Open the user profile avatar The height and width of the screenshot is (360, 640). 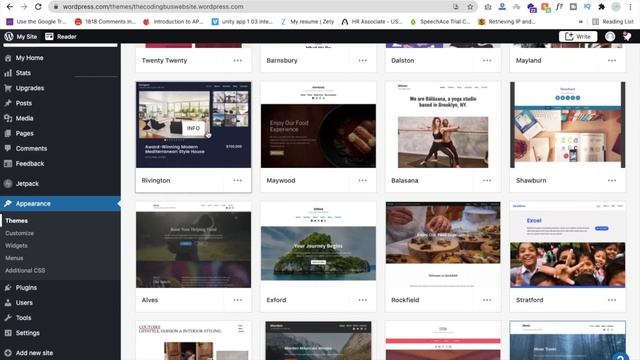[610, 36]
